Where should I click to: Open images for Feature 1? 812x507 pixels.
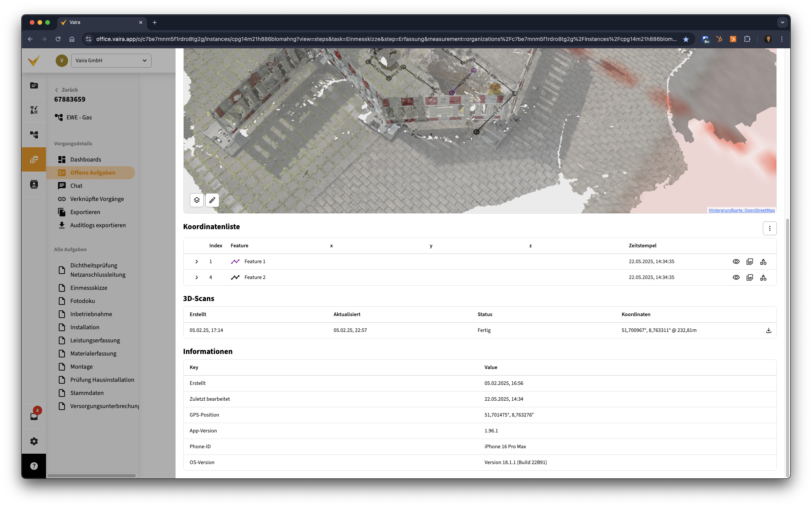[x=749, y=262]
